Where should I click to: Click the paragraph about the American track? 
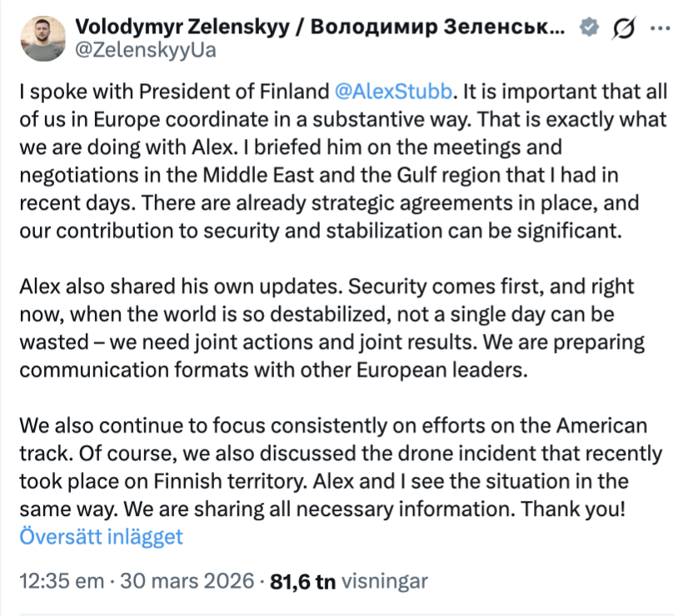(333, 468)
